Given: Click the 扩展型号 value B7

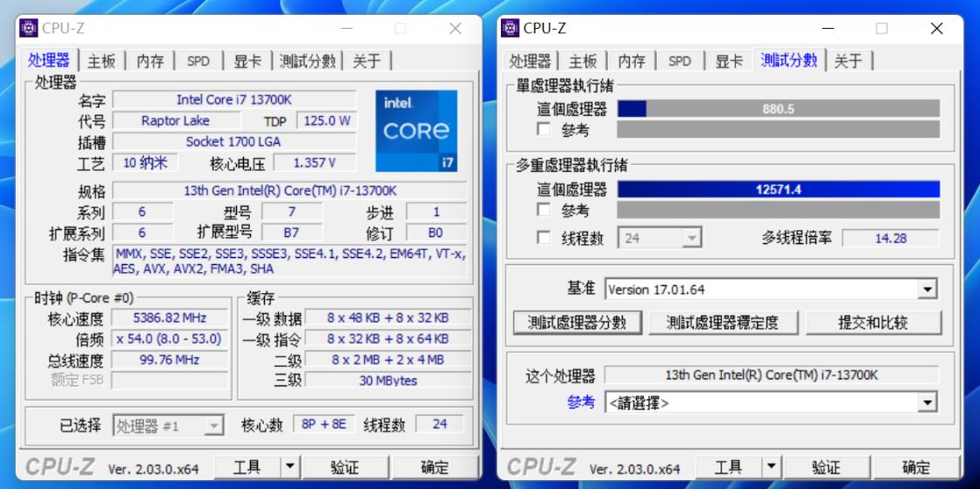Looking at the screenshot, I should point(291,233).
